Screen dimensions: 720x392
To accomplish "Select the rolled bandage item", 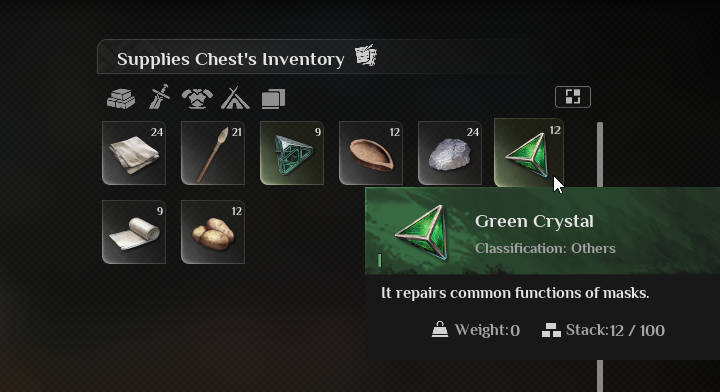I will [134, 232].
